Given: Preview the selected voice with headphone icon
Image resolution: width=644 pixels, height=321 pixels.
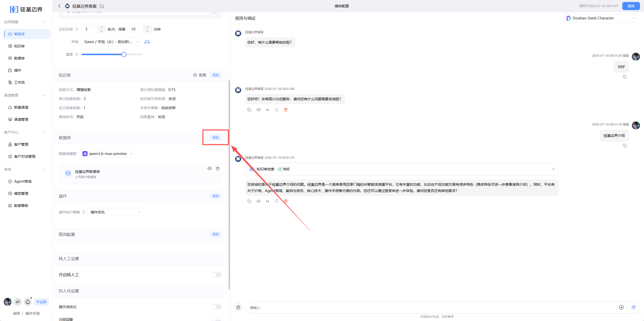Looking at the screenshot, I should (x=147, y=42).
